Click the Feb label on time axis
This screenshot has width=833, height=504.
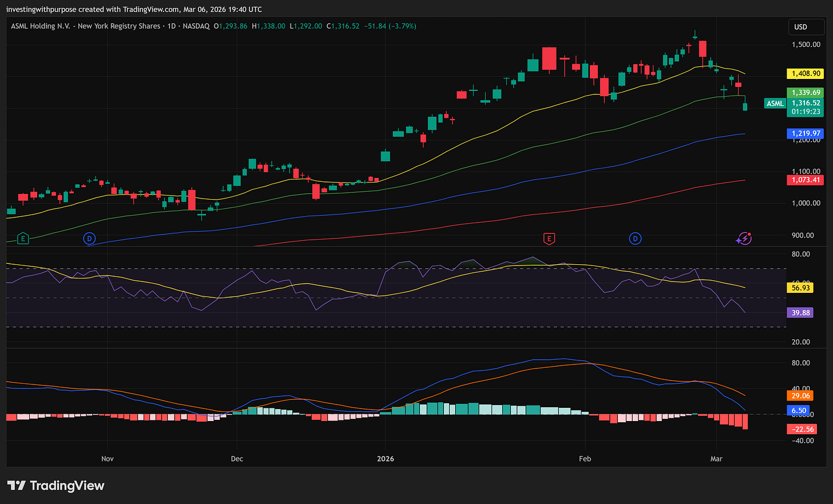[x=585, y=459]
